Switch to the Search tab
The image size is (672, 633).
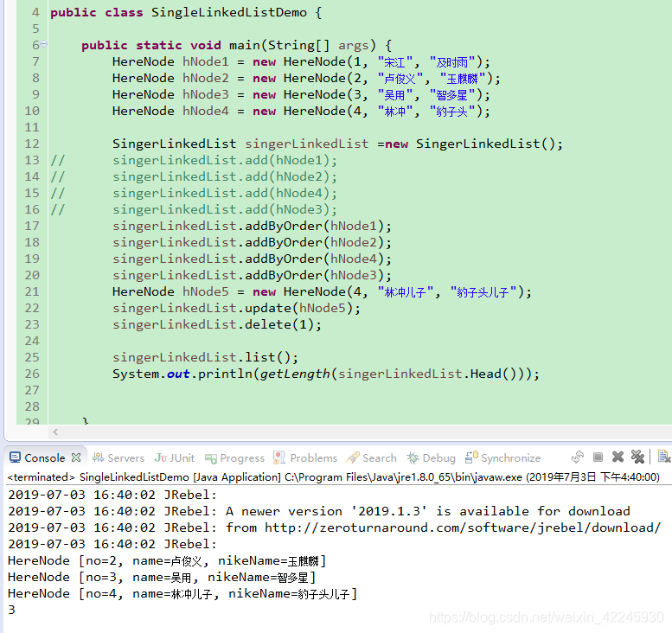coord(372,457)
